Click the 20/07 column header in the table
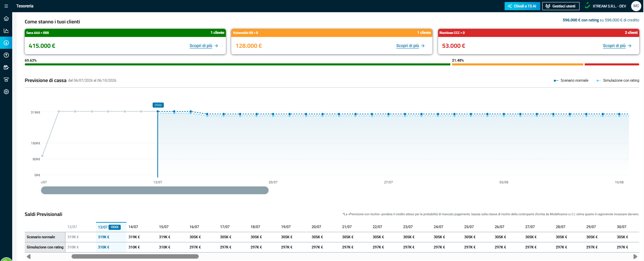Image resolution: width=644 pixels, height=261 pixels. pyautogui.click(x=316, y=227)
